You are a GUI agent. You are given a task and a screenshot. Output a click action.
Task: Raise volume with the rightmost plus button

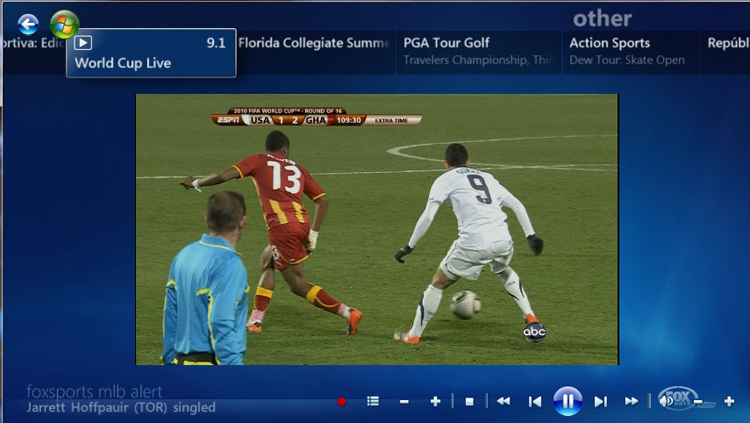point(729,401)
